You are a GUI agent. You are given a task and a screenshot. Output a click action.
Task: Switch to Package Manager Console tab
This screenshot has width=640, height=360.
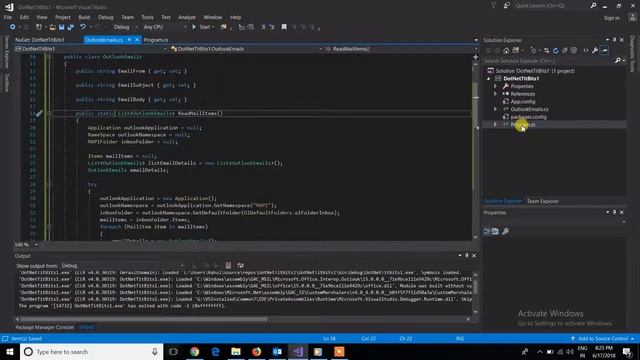[44, 327]
